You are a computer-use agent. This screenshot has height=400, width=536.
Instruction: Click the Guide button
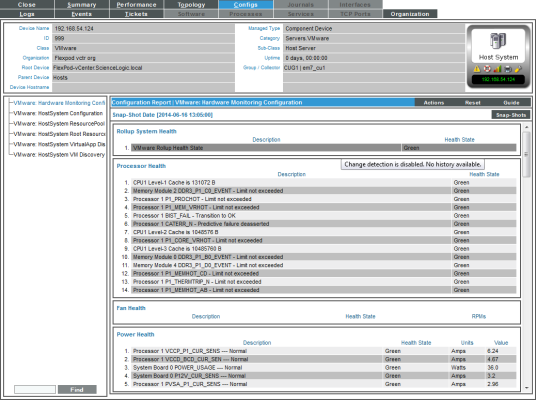tap(511, 103)
